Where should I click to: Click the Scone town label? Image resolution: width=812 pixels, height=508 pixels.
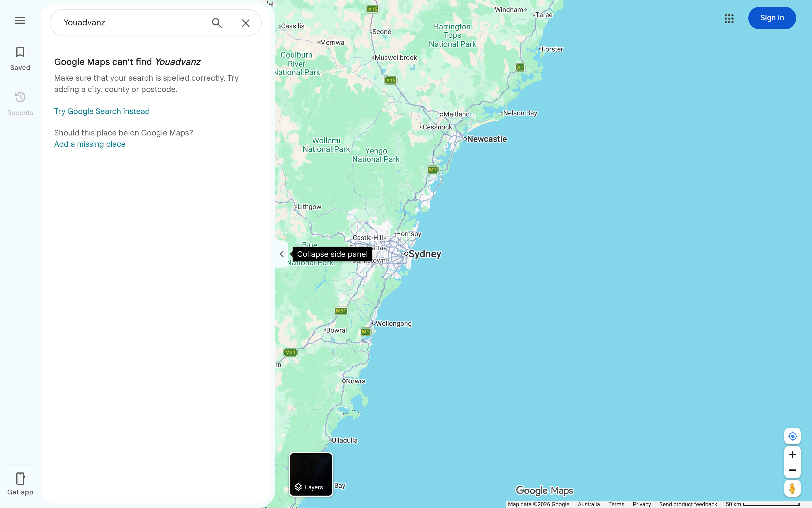pos(382,32)
